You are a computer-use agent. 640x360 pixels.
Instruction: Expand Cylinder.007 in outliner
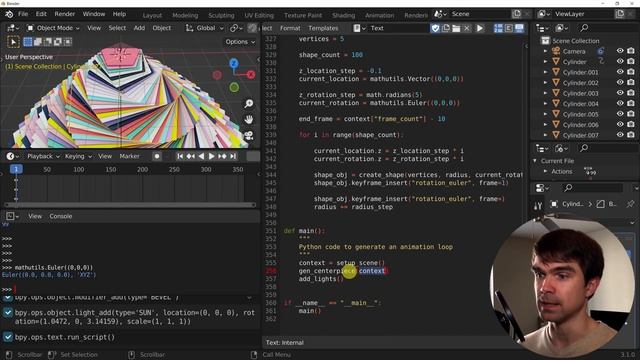click(545, 135)
